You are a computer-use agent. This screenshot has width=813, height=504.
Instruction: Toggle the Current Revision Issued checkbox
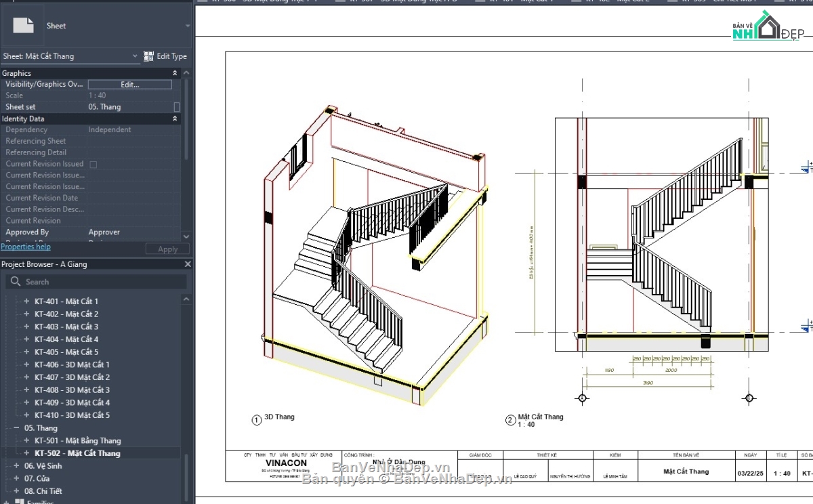coord(93,164)
